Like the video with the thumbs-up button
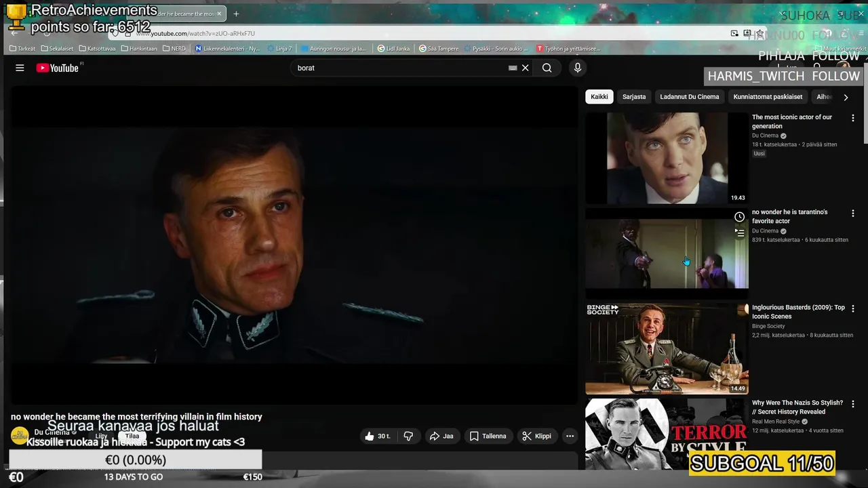The height and width of the screenshot is (488, 868). [x=378, y=436]
